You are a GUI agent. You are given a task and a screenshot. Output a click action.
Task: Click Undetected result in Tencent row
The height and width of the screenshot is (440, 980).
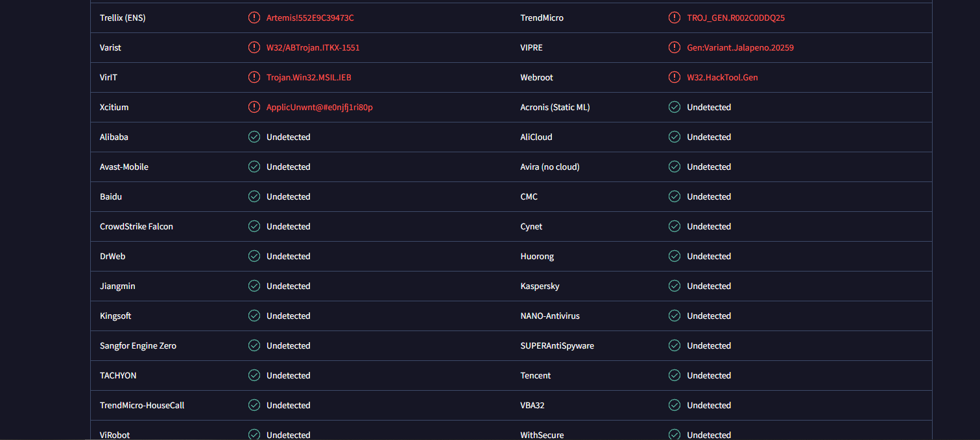click(709, 376)
